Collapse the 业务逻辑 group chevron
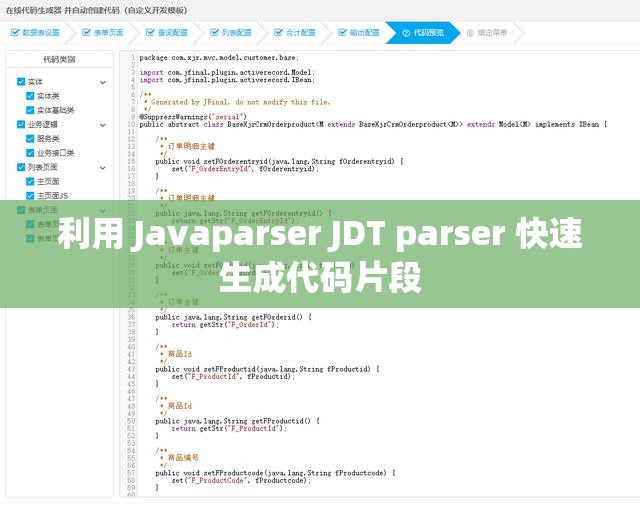Viewport: 640px width, 509px height. coord(103,125)
